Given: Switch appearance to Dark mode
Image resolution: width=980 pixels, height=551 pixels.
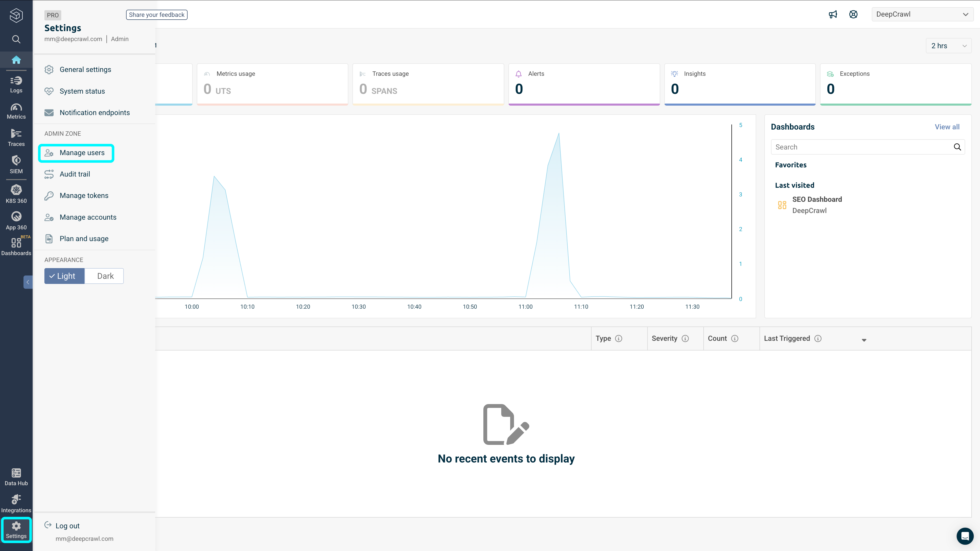Looking at the screenshot, I should click(x=104, y=276).
